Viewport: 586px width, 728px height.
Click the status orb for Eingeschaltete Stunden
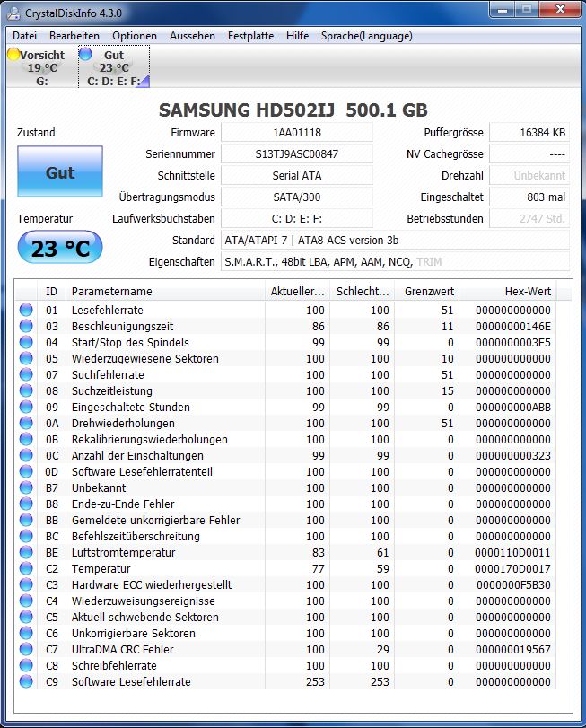(x=26, y=407)
